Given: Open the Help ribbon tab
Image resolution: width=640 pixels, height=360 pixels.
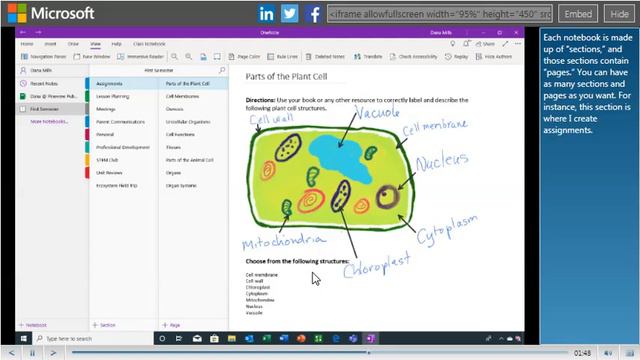Looking at the screenshot, I should pos(116,44).
